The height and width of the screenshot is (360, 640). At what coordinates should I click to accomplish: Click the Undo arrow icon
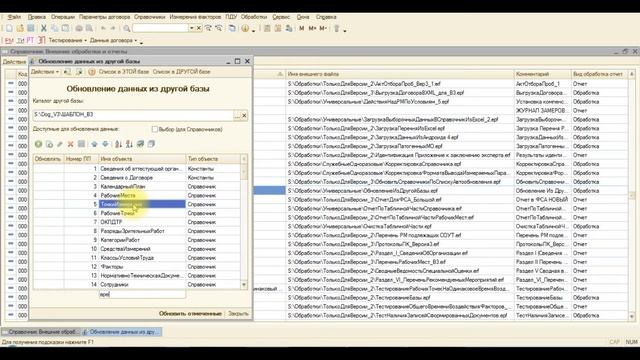(x=103, y=28)
